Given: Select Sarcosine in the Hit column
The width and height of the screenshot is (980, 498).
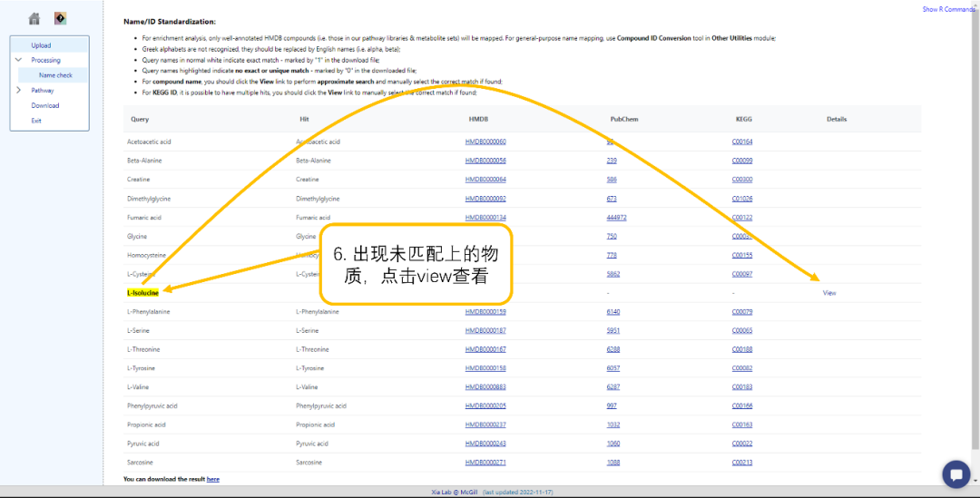Looking at the screenshot, I should click(x=309, y=463).
